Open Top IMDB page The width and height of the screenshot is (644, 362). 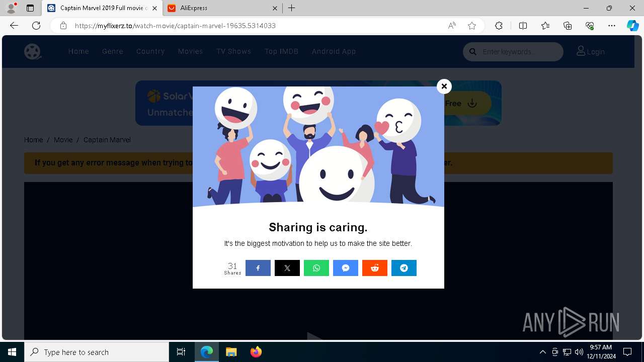tap(281, 51)
